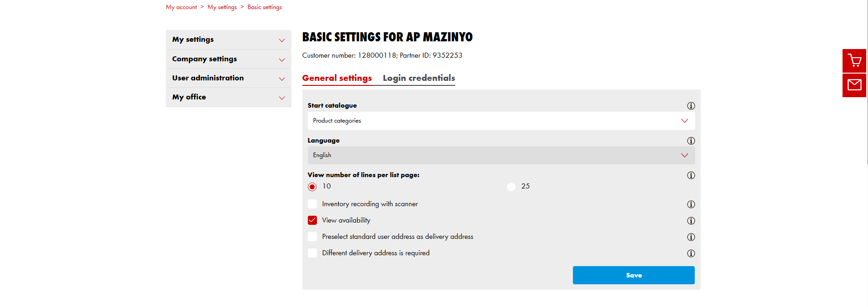Click the blue Save button

click(x=633, y=275)
